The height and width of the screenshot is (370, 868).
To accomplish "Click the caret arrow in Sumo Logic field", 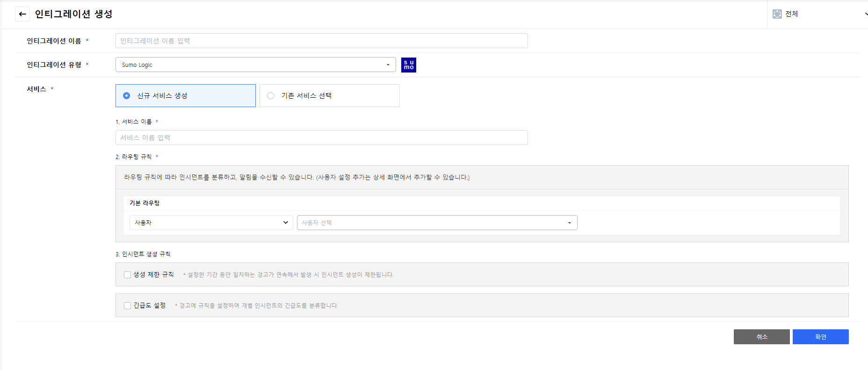I will pyautogui.click(x=388, y=65).
